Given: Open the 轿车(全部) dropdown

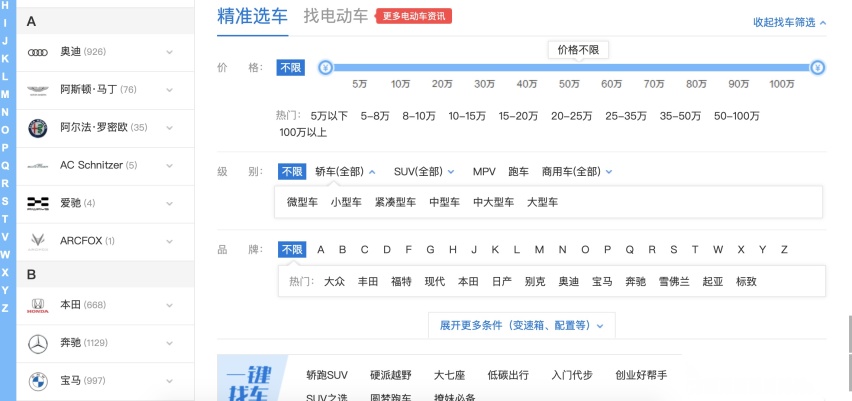Looking at the screenshot, I should [346, 172].
